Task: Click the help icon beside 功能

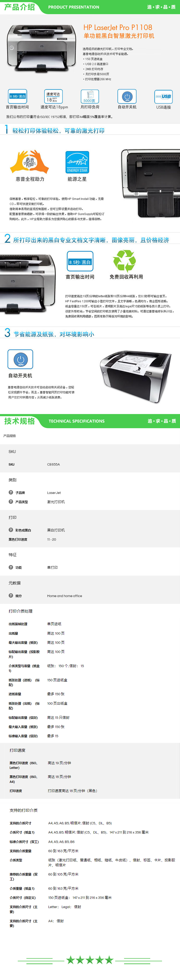Action: point(11,567)
